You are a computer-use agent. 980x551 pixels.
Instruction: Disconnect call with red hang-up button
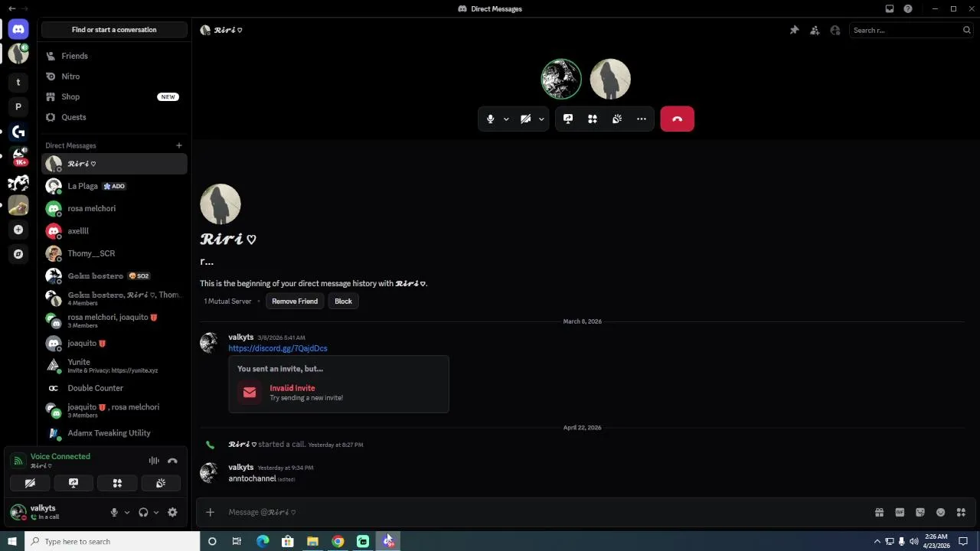(677, 119)
